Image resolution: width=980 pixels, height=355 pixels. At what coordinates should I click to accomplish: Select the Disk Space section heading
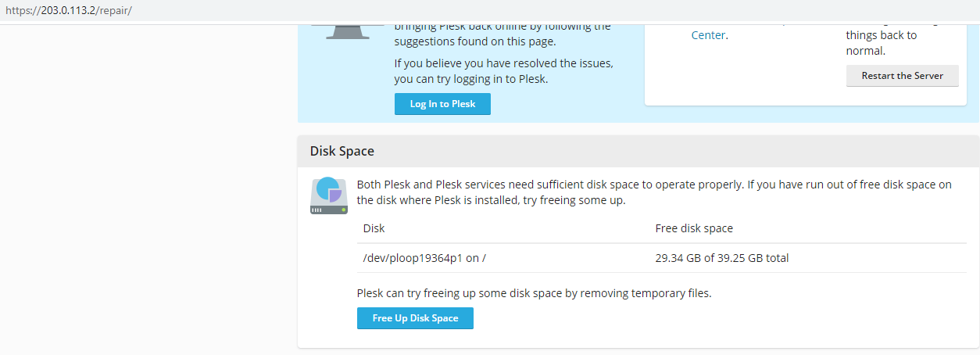click(x=342, y=151)
